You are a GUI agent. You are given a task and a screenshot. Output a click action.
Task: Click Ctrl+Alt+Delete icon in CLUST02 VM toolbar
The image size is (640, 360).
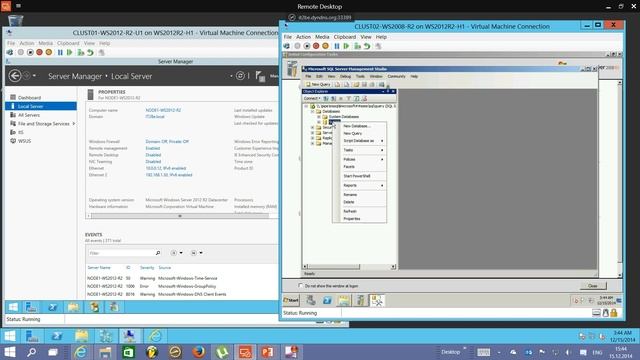(x=287, y=46)
